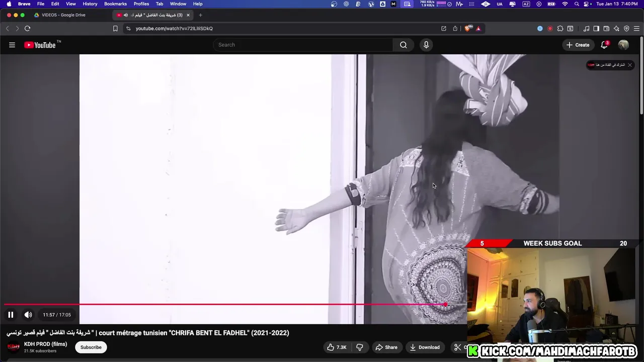
Task: Open Brave main hamburger menu
Action: [x=637, y=29]
